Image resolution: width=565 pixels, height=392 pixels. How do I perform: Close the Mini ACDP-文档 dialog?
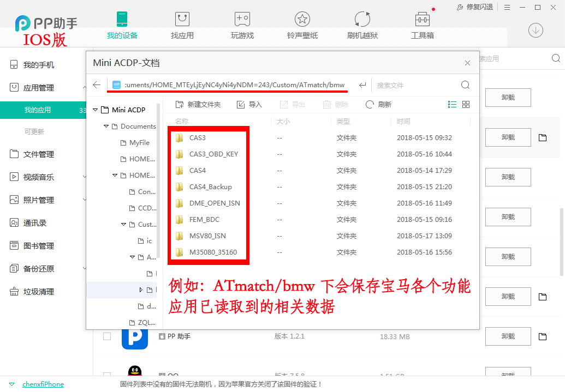[467, 63]
